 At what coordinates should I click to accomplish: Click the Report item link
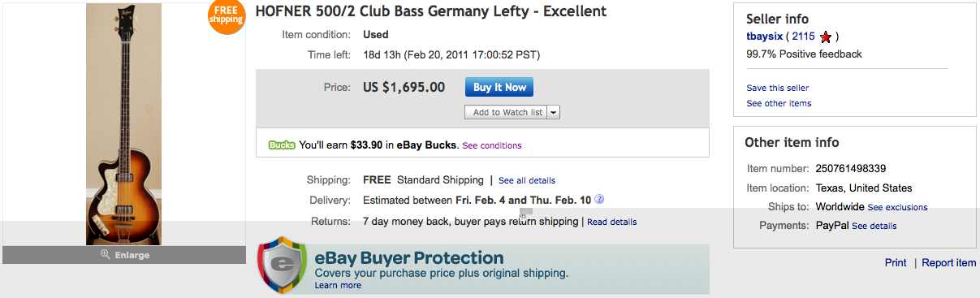949,262
